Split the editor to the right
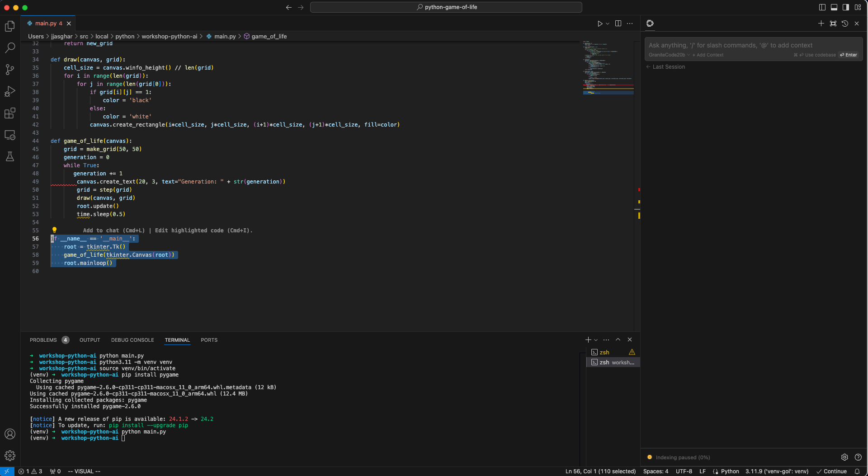This screenshot has width=868, height=476. point(618,24)
